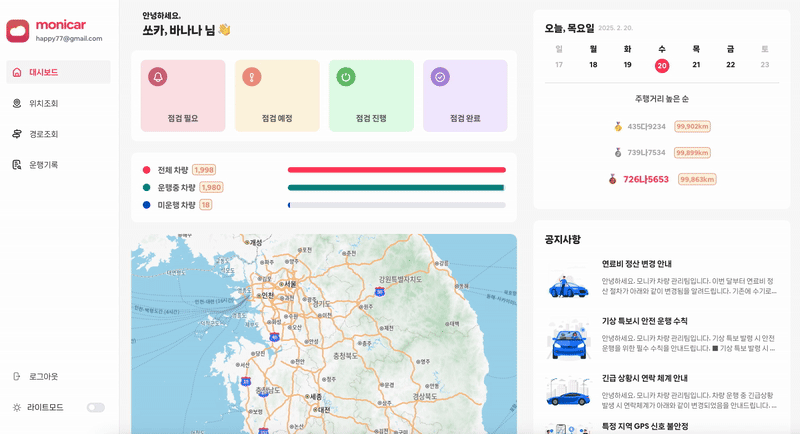The image size is (800, 434).
Task: Click the 운행기록 document icon
Action: 17,165
